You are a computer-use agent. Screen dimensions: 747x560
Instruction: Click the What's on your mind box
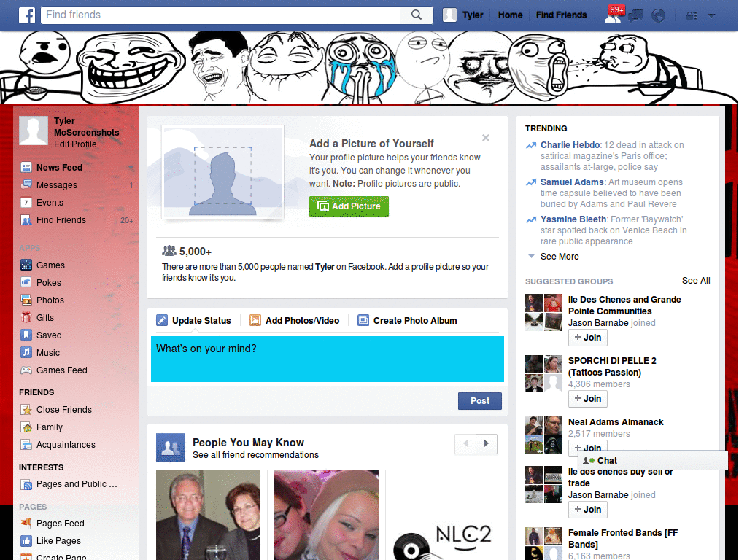coord(328,359)
